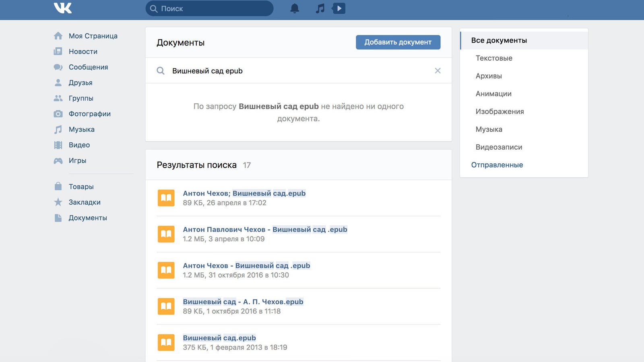Click the chat bubble icon beside Сообщения
Screen dimensions: 644x362
(x=58, y=67)
